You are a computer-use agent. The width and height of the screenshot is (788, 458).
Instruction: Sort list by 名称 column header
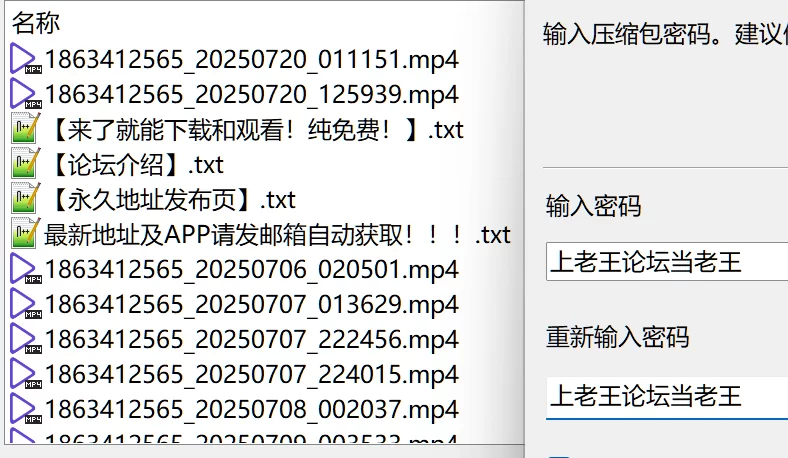click(36, 23)
